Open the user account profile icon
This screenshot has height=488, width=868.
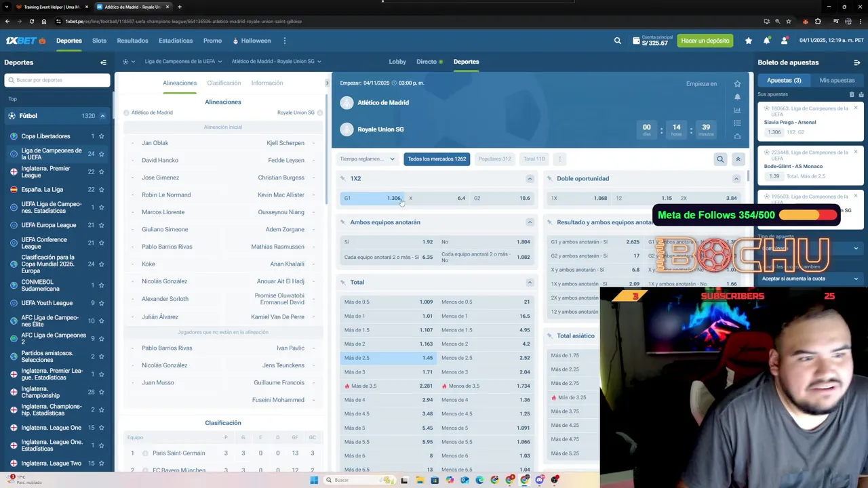coord(784,41)
